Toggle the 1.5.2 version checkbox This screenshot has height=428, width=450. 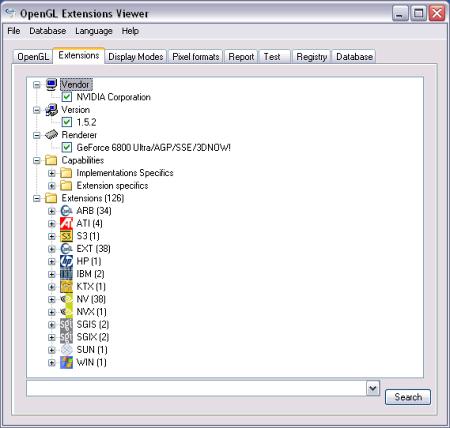[67, 122]
